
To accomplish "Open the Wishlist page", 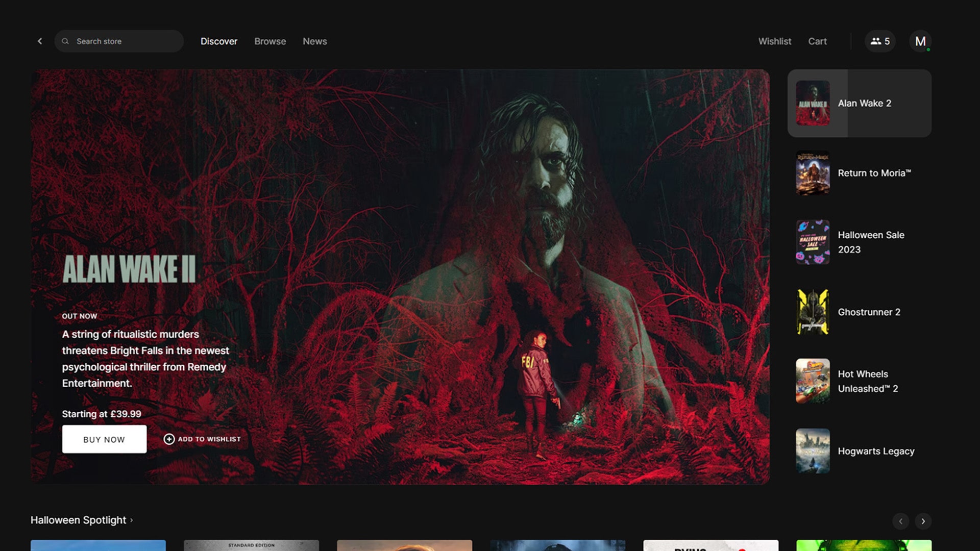I will [775, 41].
